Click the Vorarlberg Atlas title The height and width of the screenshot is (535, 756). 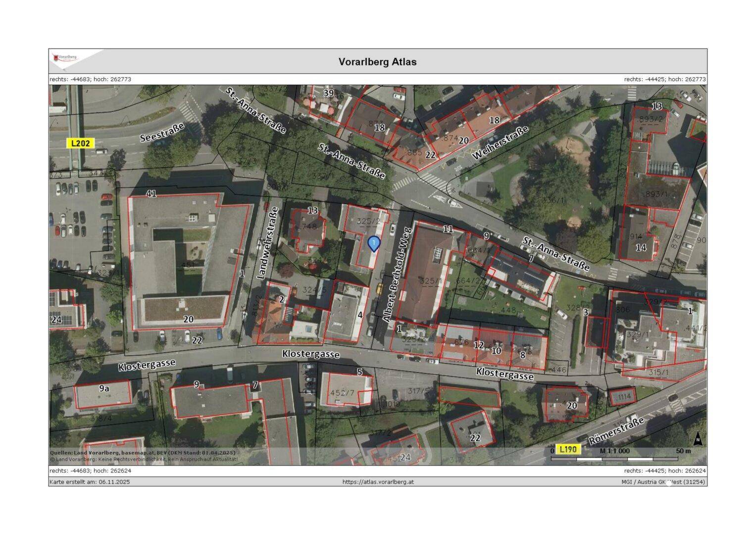pyautogui.click(x=377, y=62)
